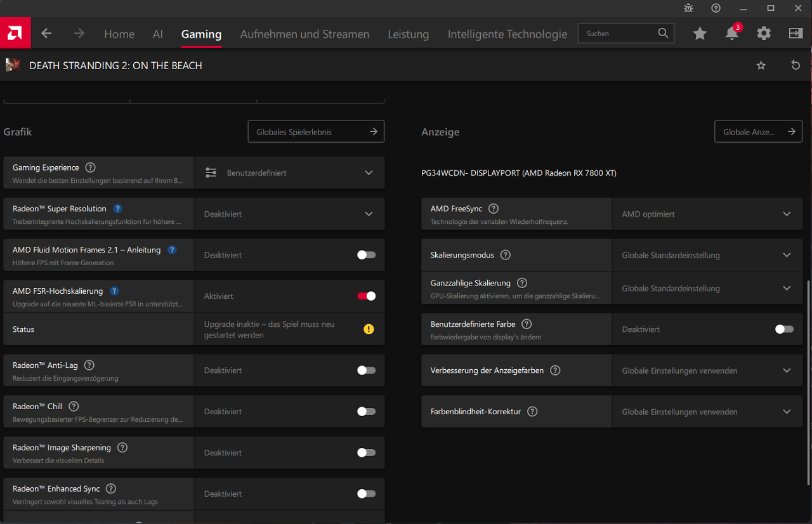This screenshot has height=524, width=812.
Task: Expand Radeon Super Resolution dropdown
Action: coord(289,214)
